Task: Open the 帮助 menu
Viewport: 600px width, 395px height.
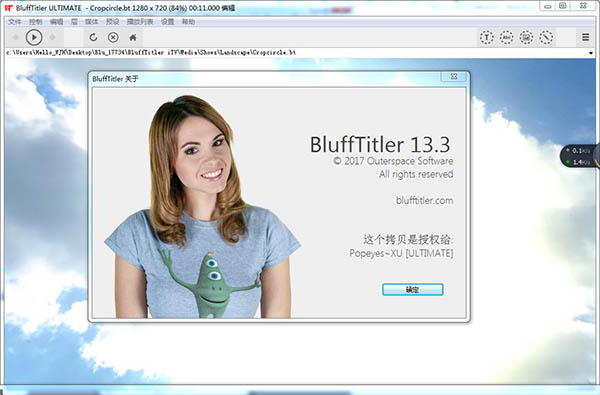Action: [x=188, y=22]
